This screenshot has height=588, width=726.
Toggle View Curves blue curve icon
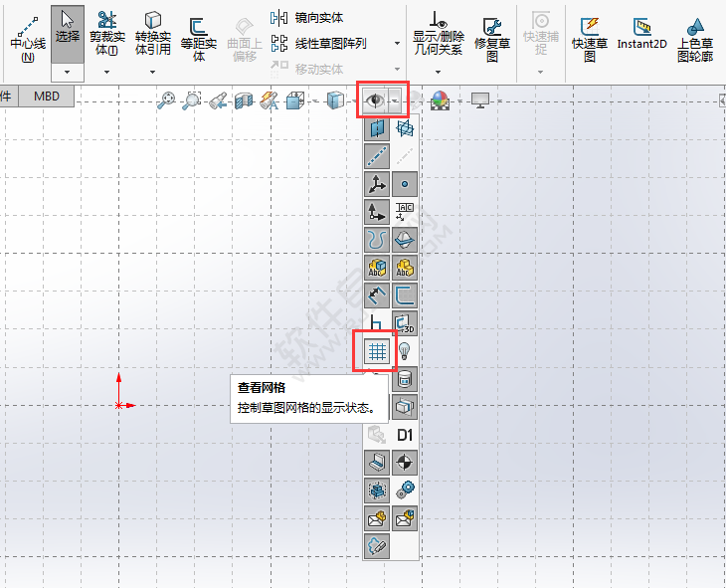point(377,240)
